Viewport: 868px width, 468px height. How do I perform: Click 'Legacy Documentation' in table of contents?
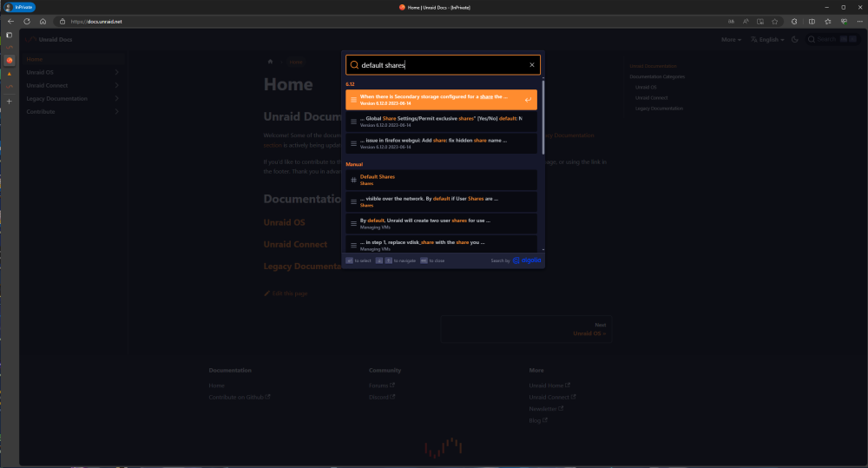659,109
